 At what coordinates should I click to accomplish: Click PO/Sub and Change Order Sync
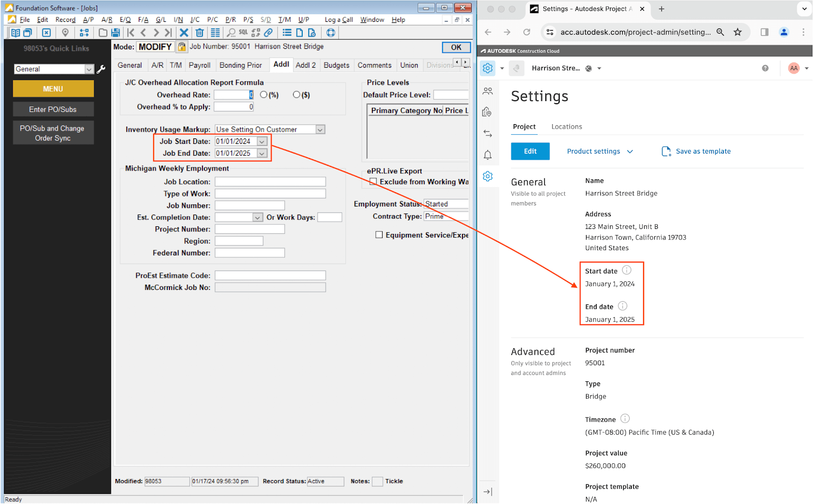click(53, 133)
